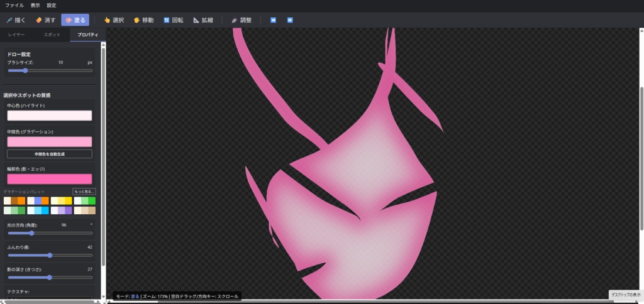The image size is (644, 304).
Task: Click the canvas vertical scrollbar
Action: click(x=641, y=158)
